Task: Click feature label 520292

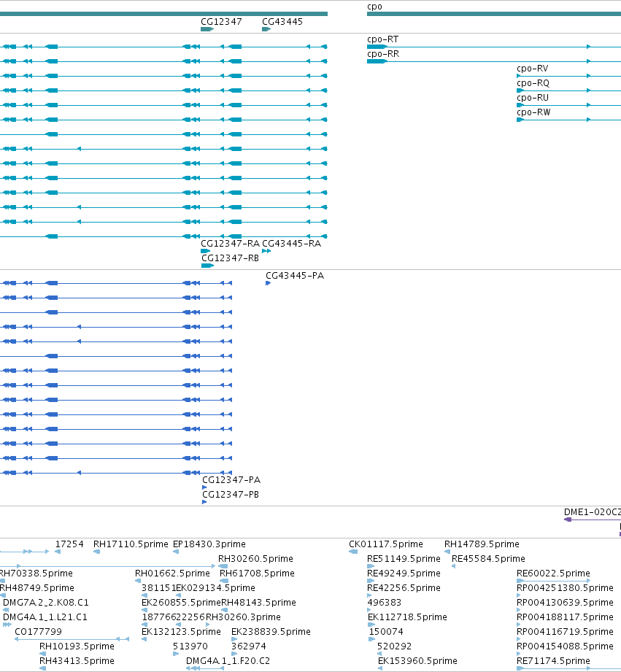Action: [394, 646]
